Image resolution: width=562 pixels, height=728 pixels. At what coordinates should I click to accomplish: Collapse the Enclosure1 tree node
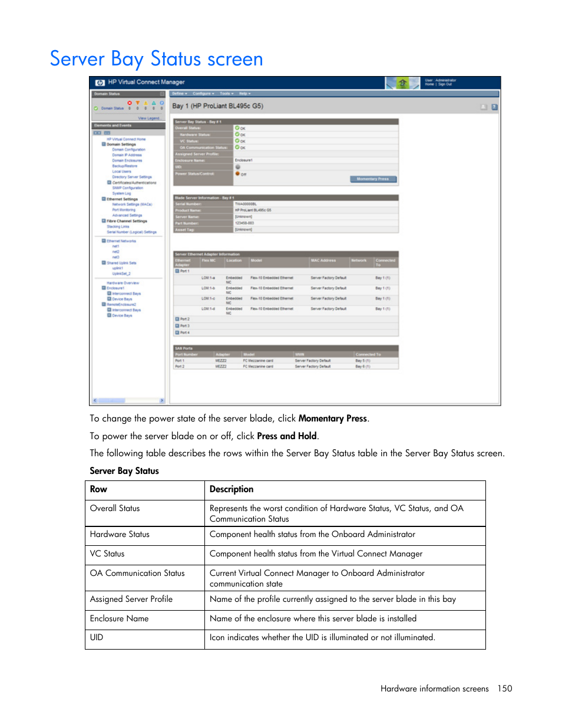104,288
